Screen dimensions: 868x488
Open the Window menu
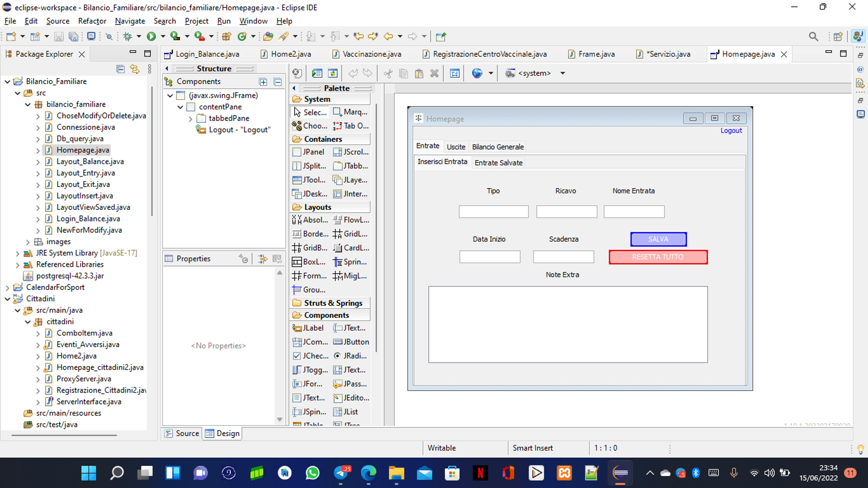(x=253, y=21)
